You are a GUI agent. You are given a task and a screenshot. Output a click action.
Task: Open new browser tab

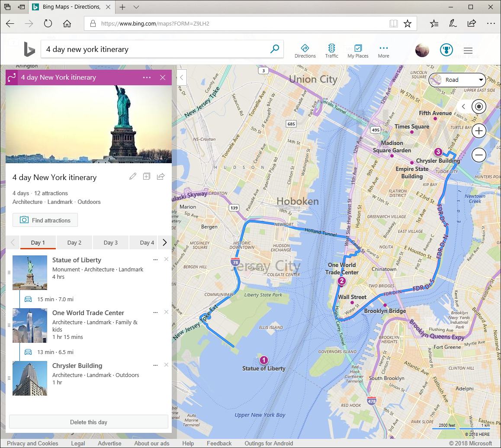coord(122,7)
